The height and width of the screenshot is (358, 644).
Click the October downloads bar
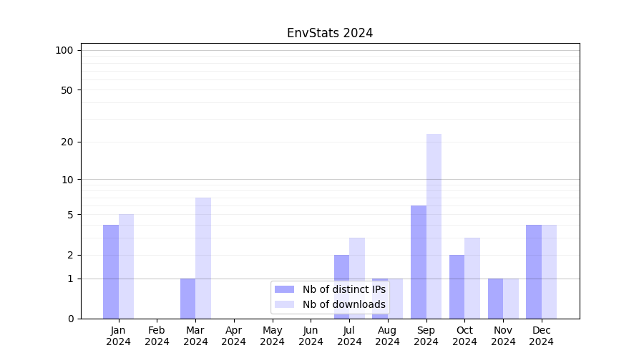472,278
